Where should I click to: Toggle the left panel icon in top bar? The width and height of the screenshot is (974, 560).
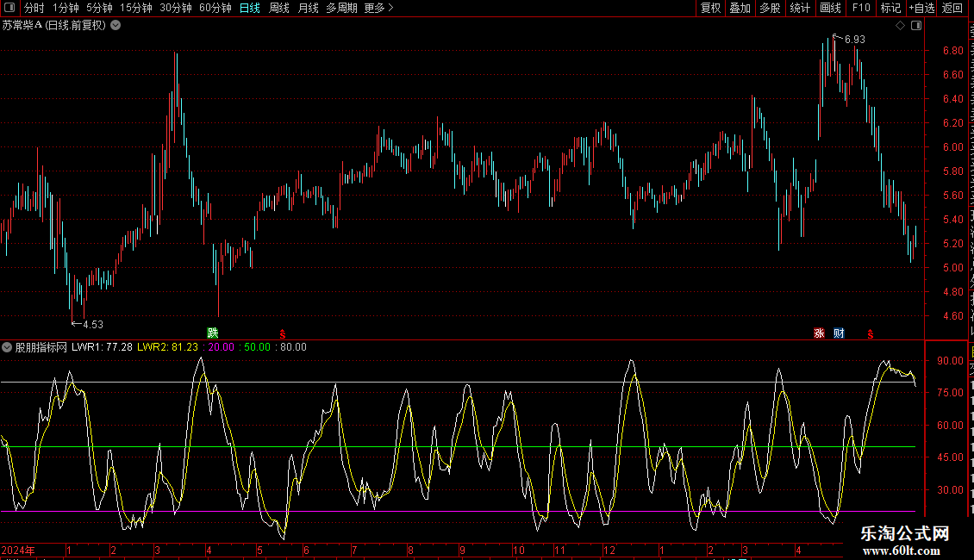[9, 8]
